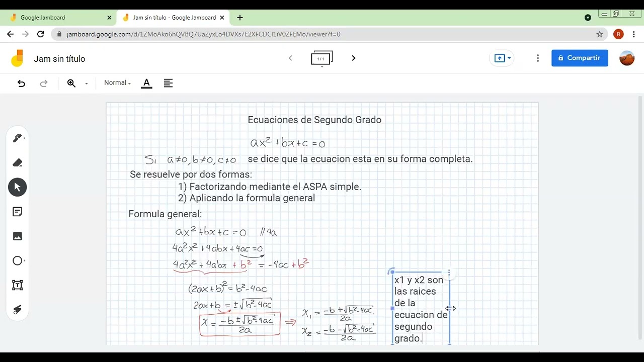
Task: Go to the previous frame
Action: (x=290, y=58)
